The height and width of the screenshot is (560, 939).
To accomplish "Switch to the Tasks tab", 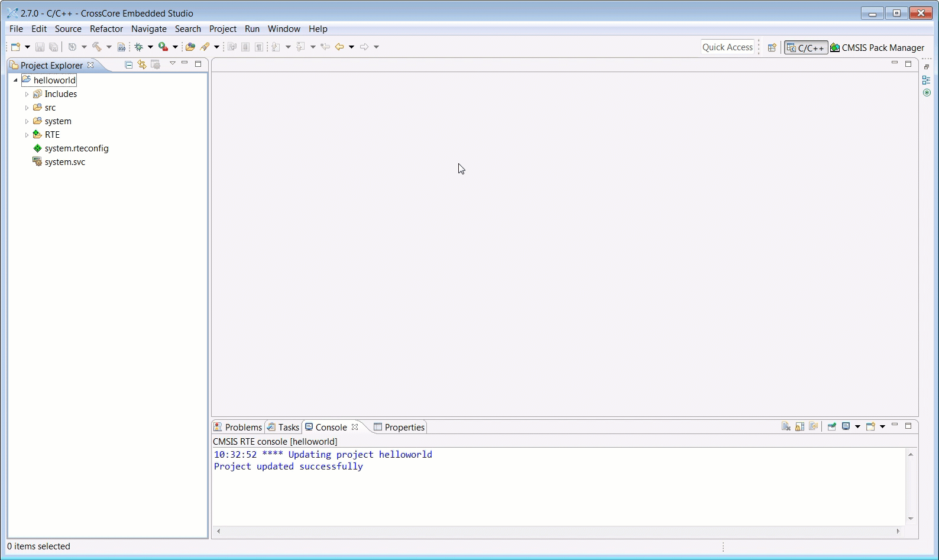I will [283, 427].
